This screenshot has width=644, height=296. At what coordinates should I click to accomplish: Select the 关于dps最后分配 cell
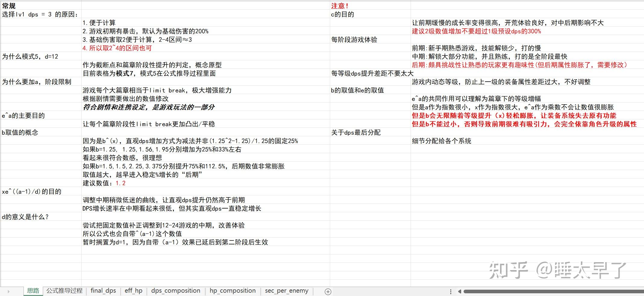click(x=356, y=132)
